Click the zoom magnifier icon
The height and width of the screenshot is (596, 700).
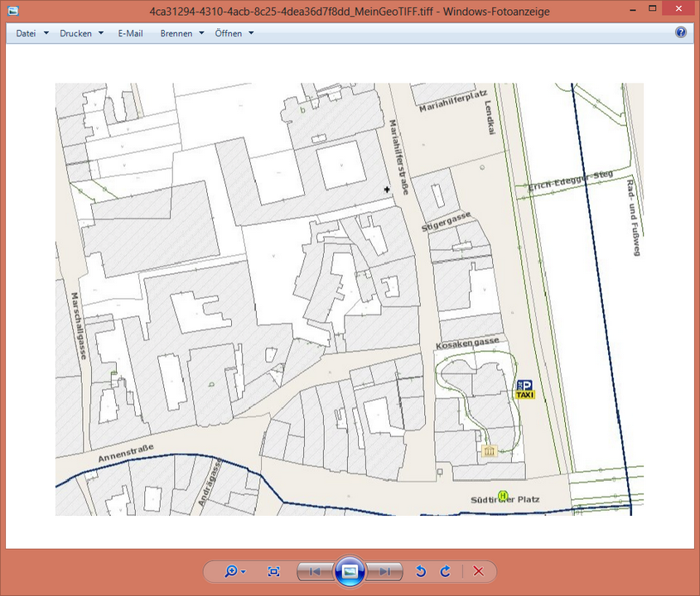[232, 571]
